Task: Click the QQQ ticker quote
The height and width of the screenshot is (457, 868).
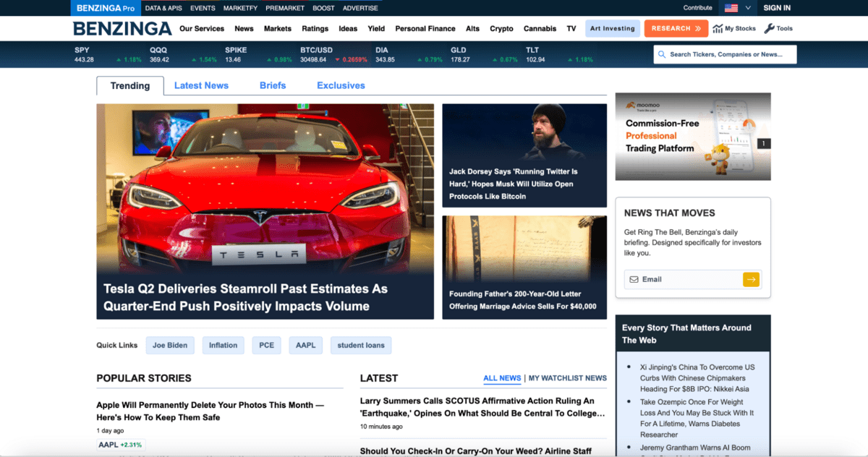Action: tap(183, 55)
